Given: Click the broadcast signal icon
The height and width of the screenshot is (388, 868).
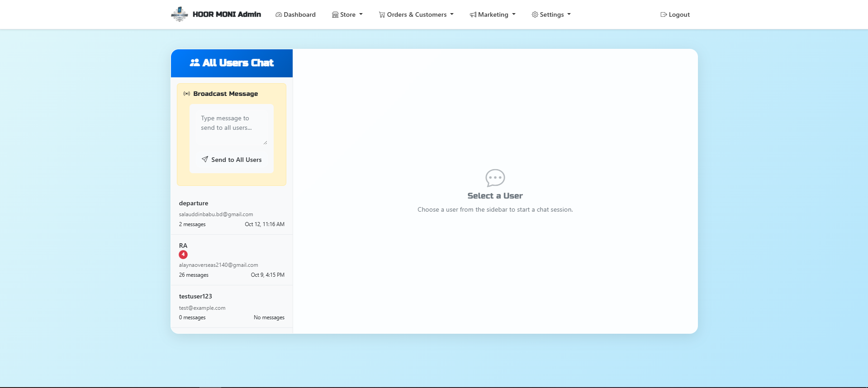Looking at the screenshot, I should tap(187, 94).
